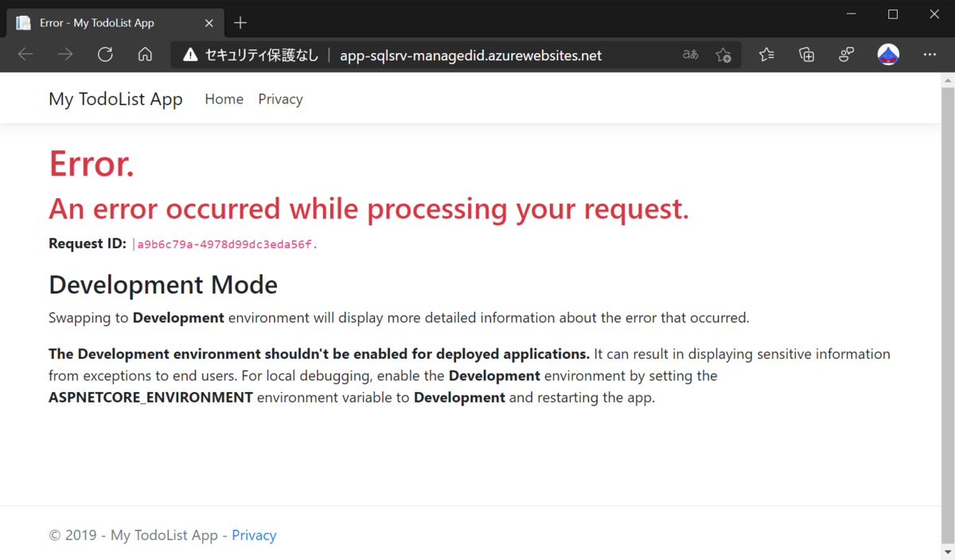Click the browser share/feedback icon
The height and width of the screenshot is (560, 955).
[846, 55]
